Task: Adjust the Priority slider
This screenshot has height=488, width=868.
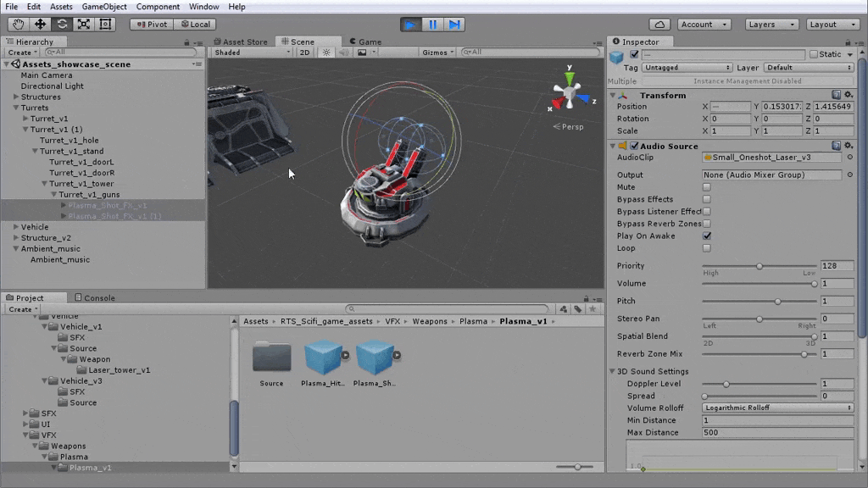Action: click(759, 266)
